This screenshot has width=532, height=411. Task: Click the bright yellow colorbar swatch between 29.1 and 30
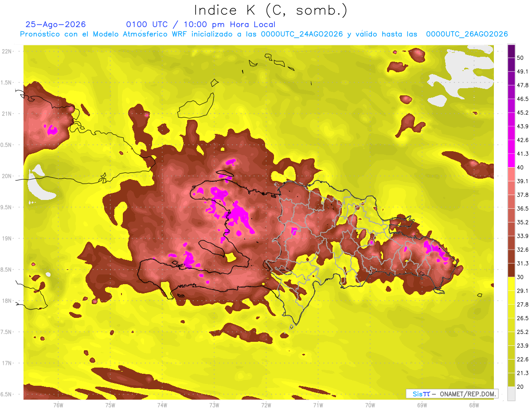[x=511, y=284]
